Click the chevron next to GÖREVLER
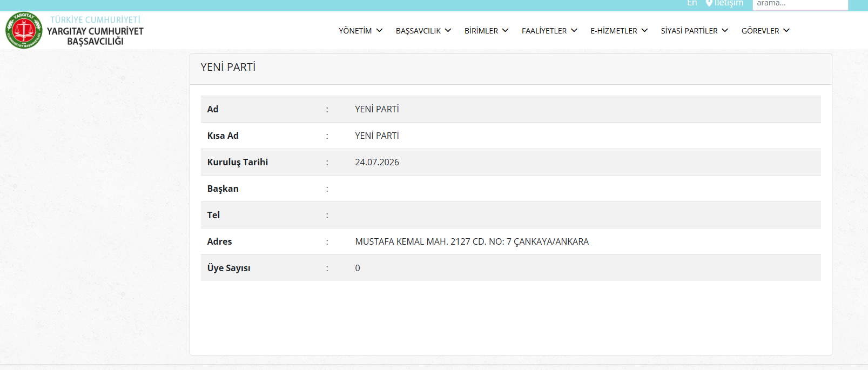The image size is (868, 370). tap(786, 30)
